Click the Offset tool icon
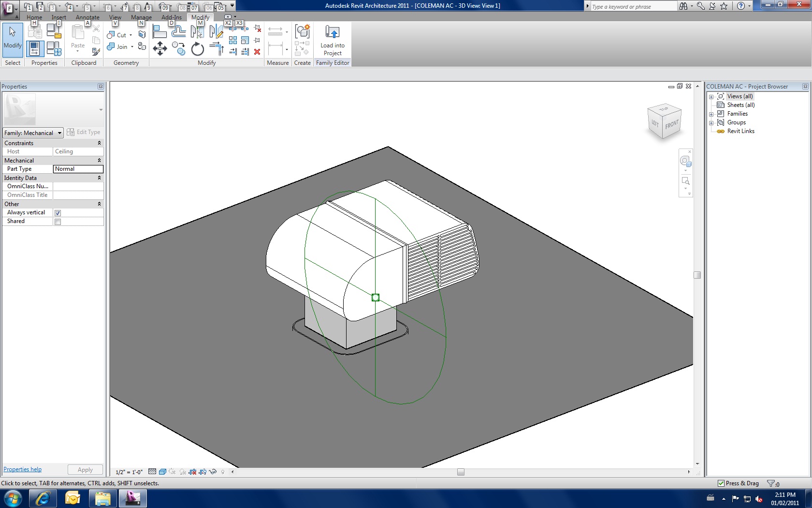Screen dimensions: 812x508 [x=178, y=32]
